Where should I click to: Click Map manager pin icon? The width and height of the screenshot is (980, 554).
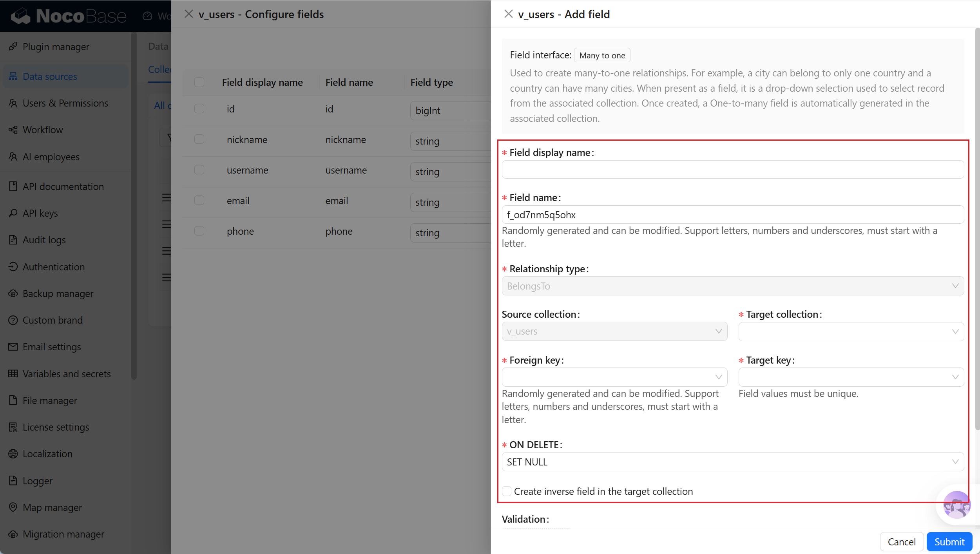[13, 507]
